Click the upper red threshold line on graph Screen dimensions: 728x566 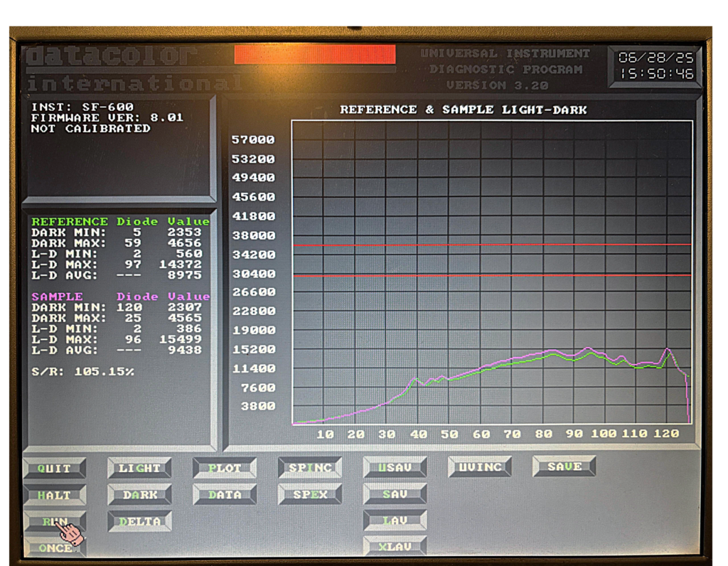coord(492,245)
